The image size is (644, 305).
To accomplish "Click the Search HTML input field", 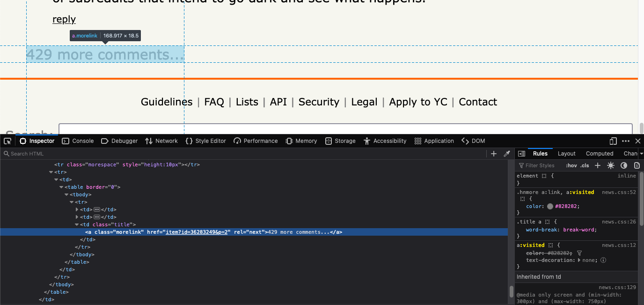I will [x=27, y=153].
